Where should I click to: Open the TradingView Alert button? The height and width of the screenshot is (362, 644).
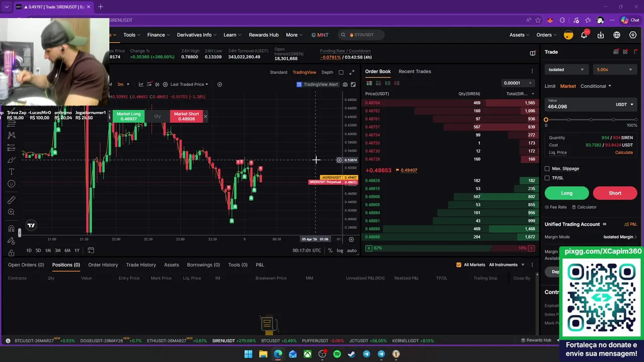coord(317,84)
